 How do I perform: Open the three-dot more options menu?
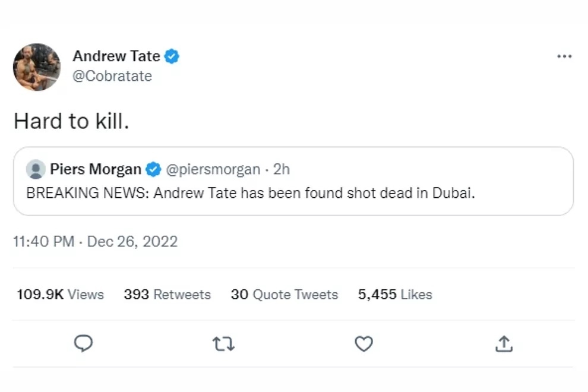coord(564,56)
